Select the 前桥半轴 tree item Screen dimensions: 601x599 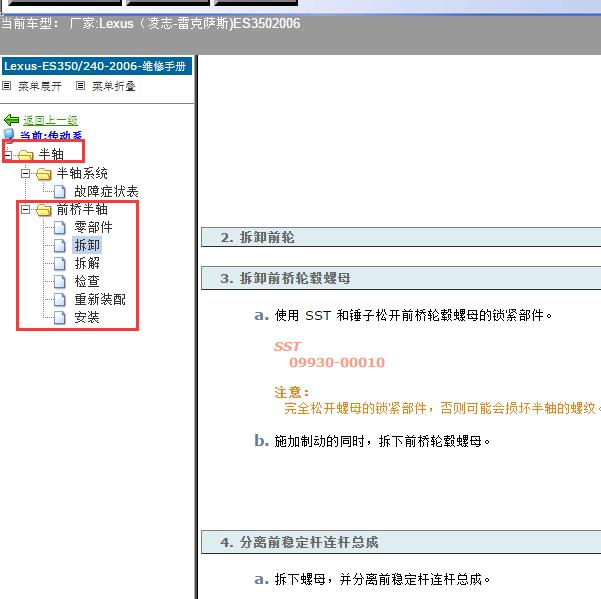pos(82,209)
